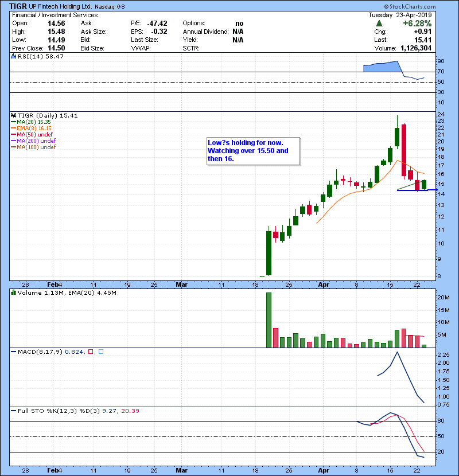The image size is (459, 476).
Task: Click the MACD(8,17,9) 0.824 label
Action: [50, 352]
